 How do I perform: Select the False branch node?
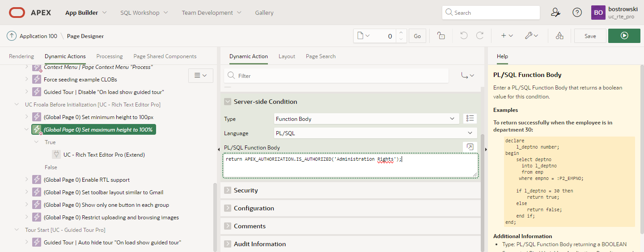(x=51, y=167)
